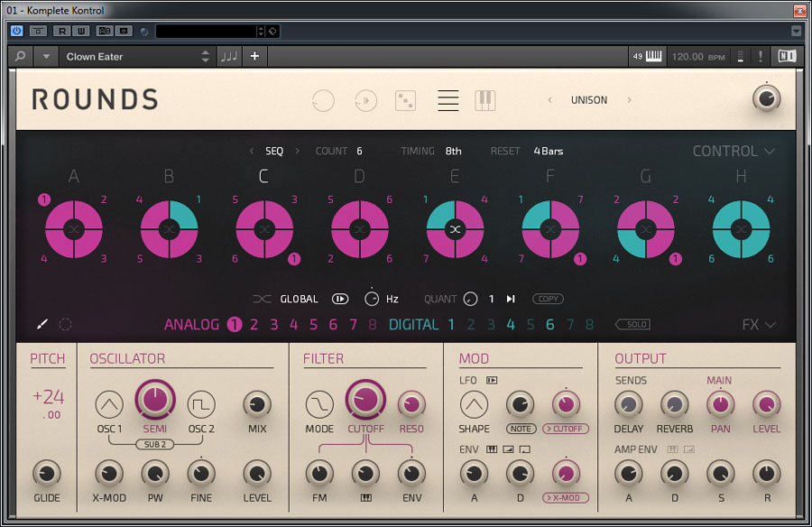Click the plus button beside preset name
Image resolution: width=812 pixels, height=527 pixels.
254,57
